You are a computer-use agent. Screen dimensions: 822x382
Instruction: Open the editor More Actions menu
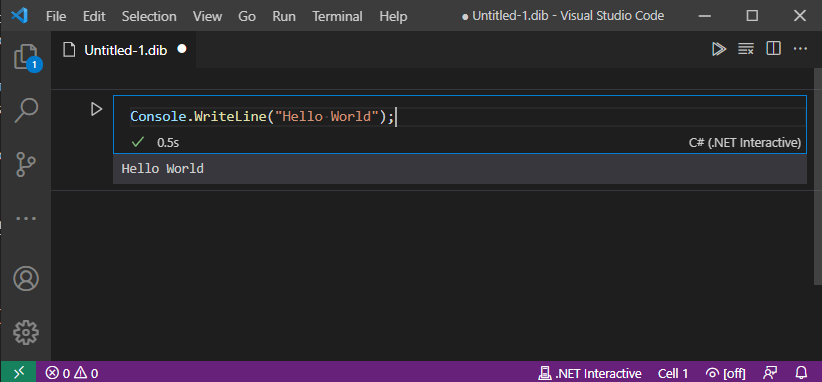(x=800, y=49)
